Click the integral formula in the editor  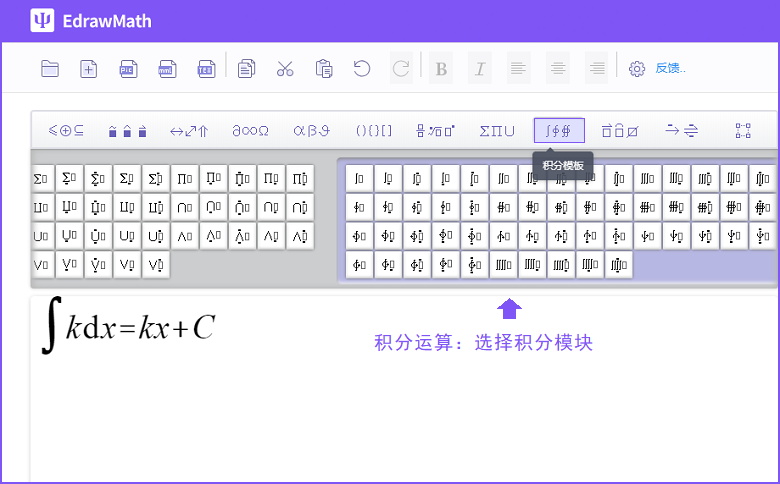point(128,327)
